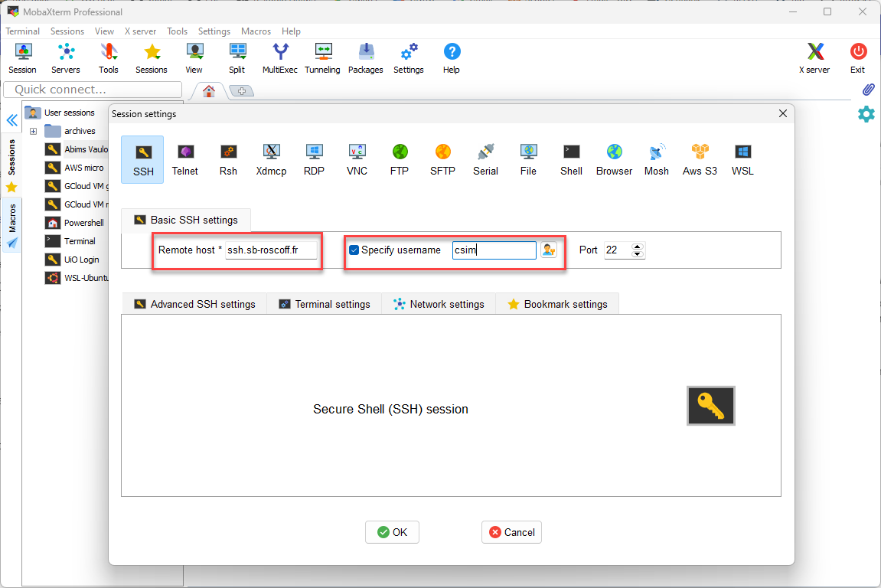Collapse the sidebar with double chevron
Viewport: 881px width, 588px height.
click(x=11, y=120)
